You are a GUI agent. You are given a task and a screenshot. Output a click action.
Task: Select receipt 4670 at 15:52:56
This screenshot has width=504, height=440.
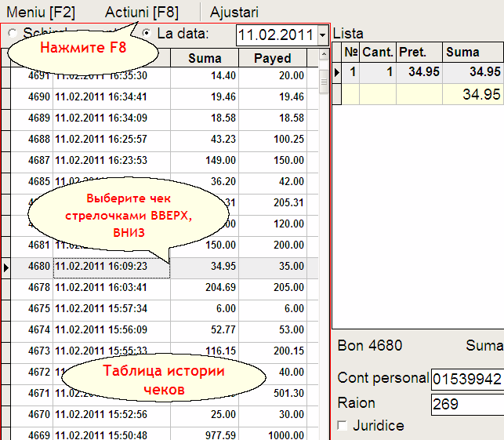click(x=159, y=415)
